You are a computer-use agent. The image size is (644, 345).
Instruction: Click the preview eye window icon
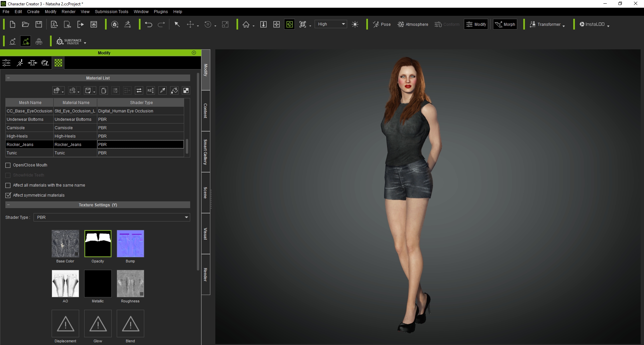(94, 24)
